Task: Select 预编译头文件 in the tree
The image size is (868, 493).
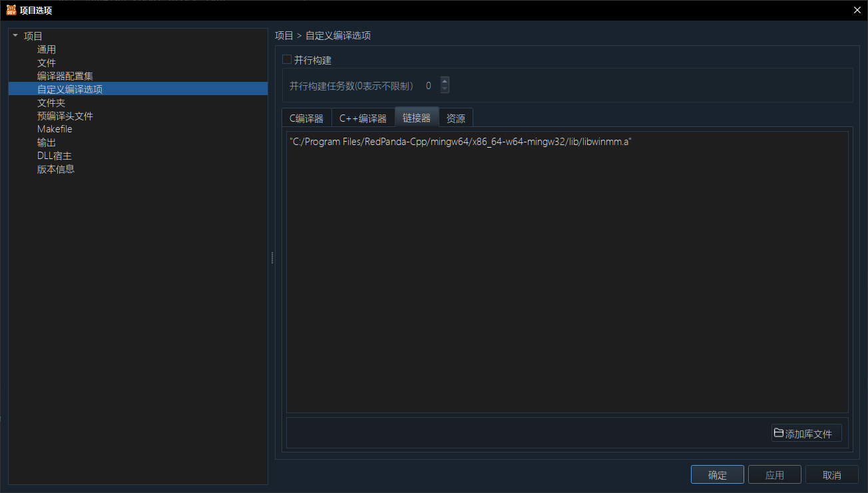Action: [65, 116]
